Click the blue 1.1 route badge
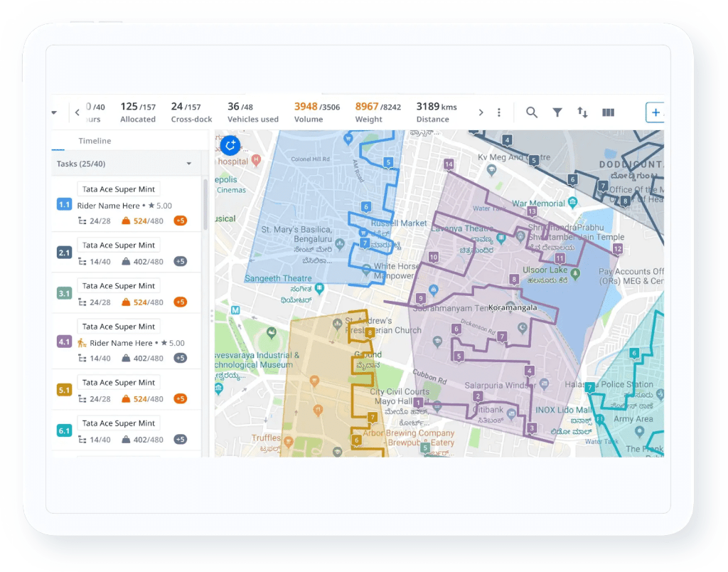 point(64,204)
